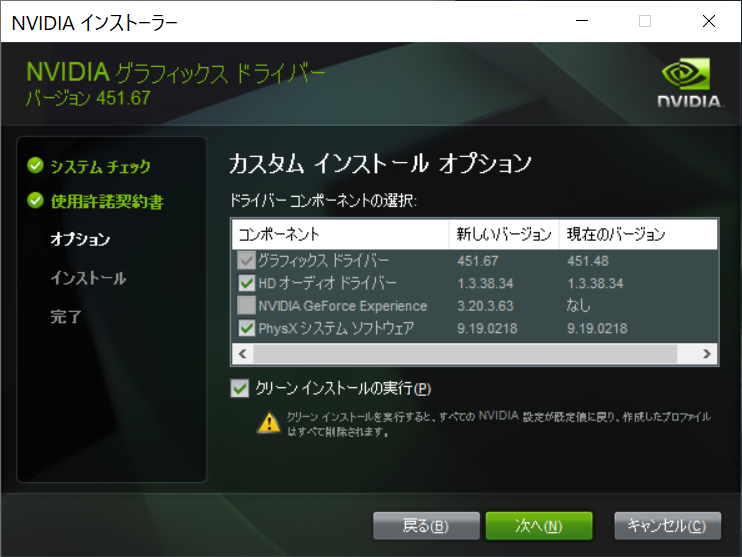Click the バージョン 451.67 header text
Image resolution: width=742 pixels, height=557 pixels.
pos(88,98)
